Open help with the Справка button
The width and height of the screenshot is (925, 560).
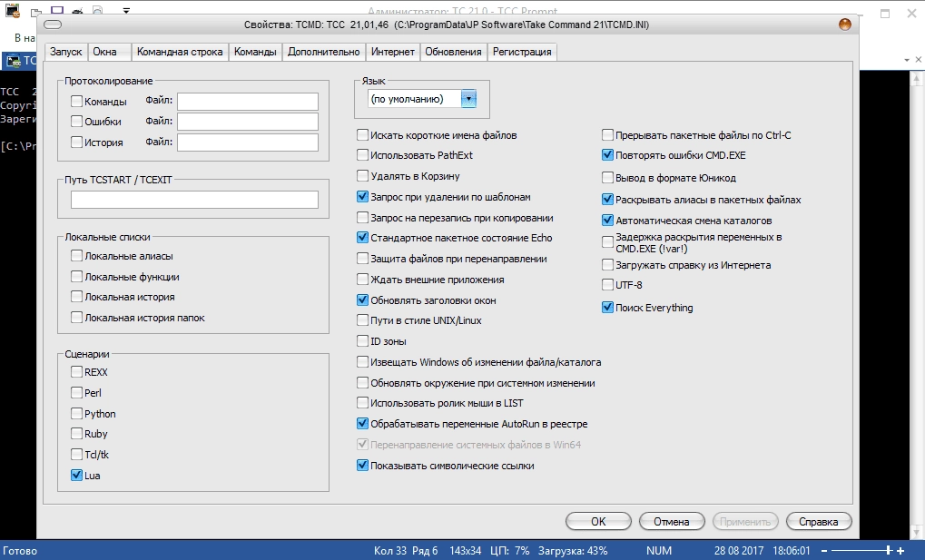point(818,522)
